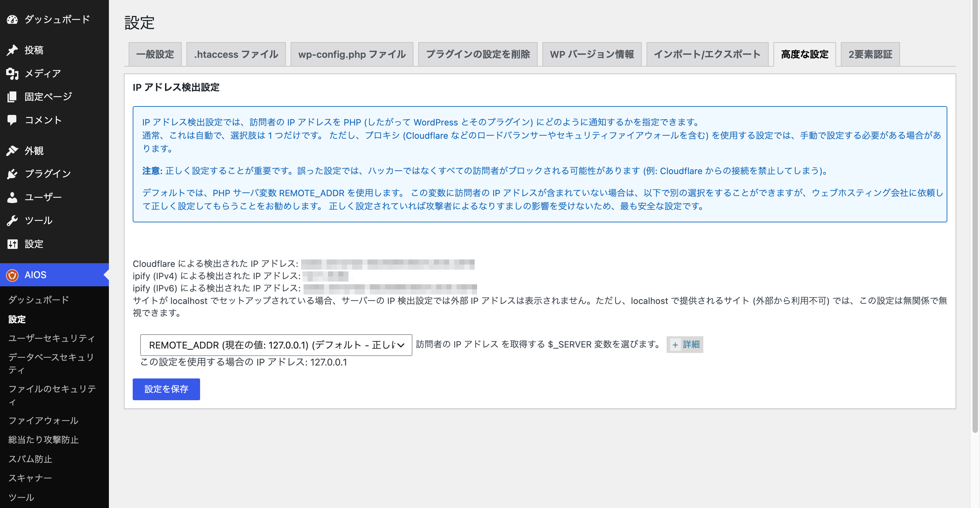Click text この設定を使用する場合の IP アドレス: 127.0.0.1

[x=244, y=362]
